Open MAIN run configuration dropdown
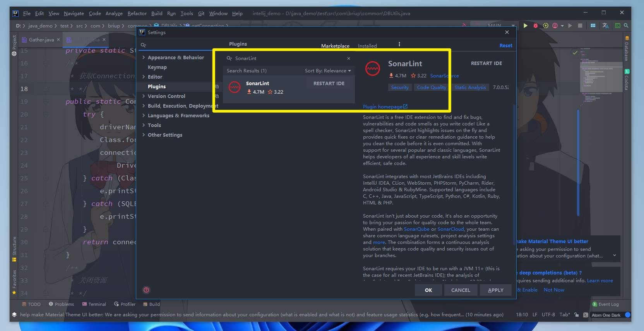Screen dimensions: 644x331 click(494, 26)
